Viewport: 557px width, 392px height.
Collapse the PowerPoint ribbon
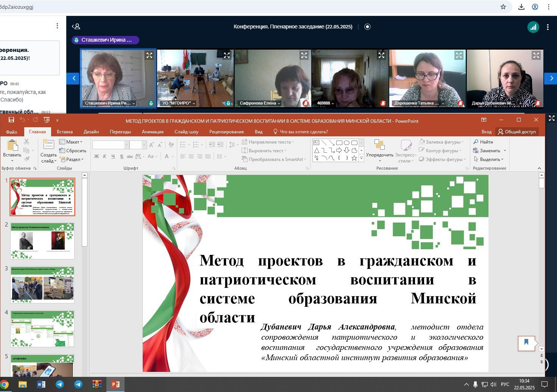539,168
